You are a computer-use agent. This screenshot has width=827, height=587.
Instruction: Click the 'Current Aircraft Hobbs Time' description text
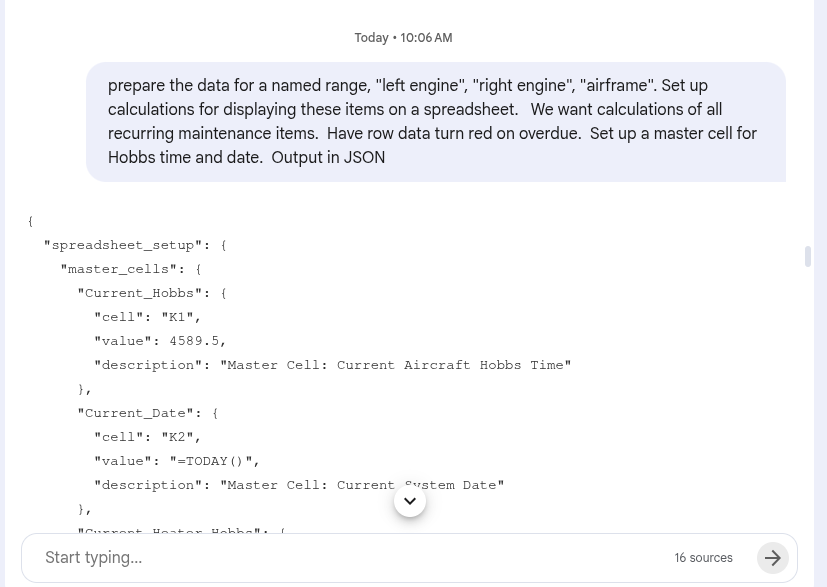coord(395,365)
